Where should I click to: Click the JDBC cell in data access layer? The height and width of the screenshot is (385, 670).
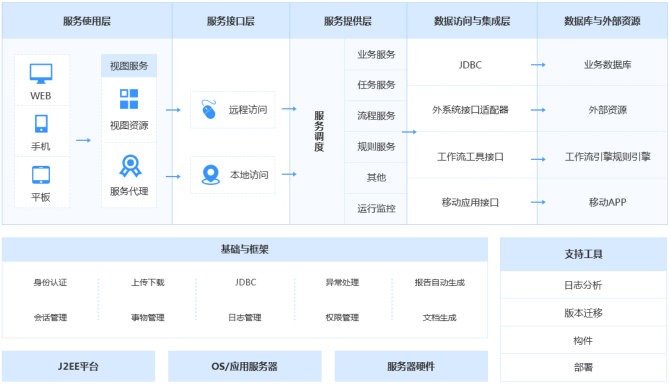click(470, 65)
